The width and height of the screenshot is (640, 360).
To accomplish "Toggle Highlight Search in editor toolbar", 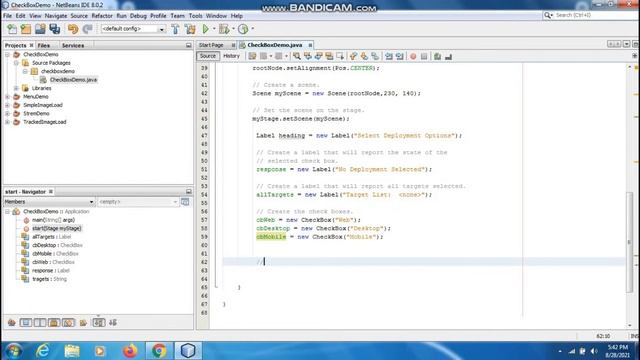I will click(x=329, y=56).
